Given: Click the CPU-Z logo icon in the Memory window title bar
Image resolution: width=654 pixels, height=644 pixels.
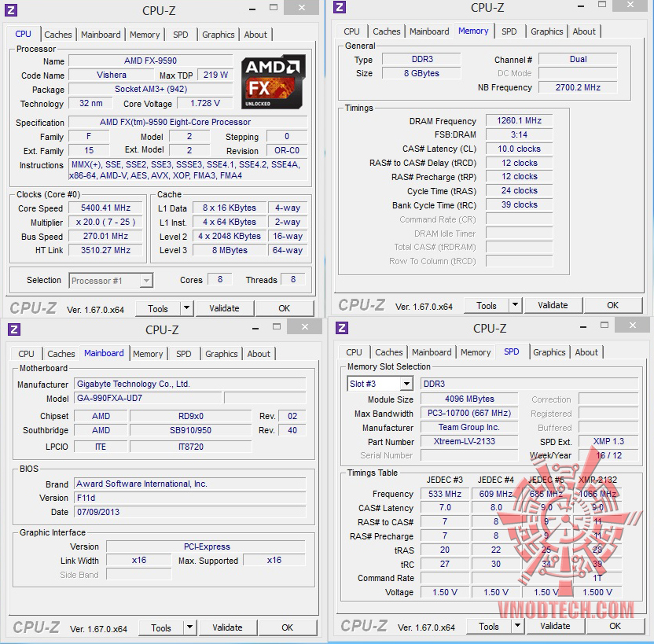Looking at the screenshot, I should click(x=340, y=7).
